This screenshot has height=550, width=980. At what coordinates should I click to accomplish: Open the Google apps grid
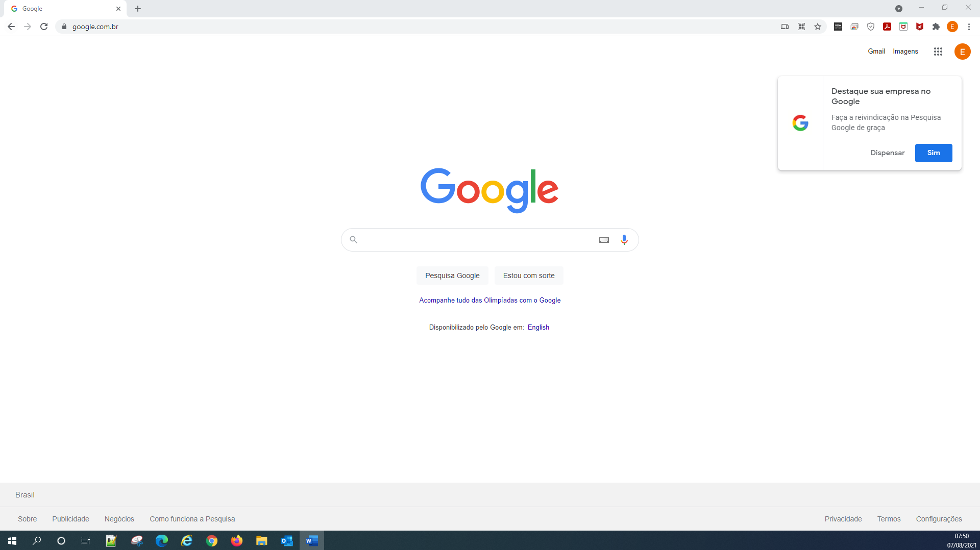(x=938, y=52)
